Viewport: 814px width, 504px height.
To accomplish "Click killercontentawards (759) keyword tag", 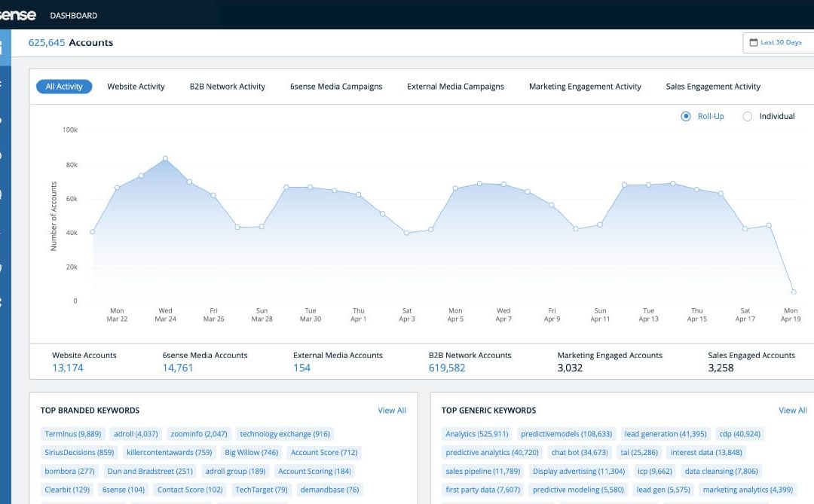I will tap(170, 453).
